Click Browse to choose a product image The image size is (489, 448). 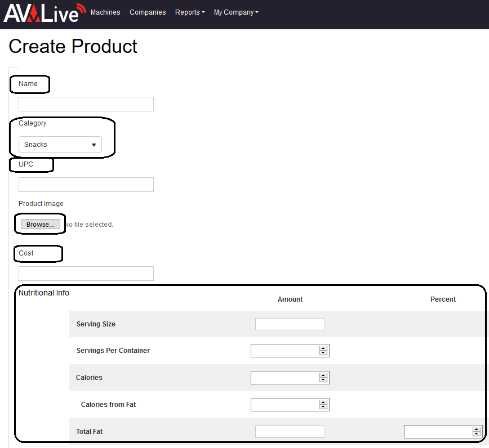coord(39,223)
